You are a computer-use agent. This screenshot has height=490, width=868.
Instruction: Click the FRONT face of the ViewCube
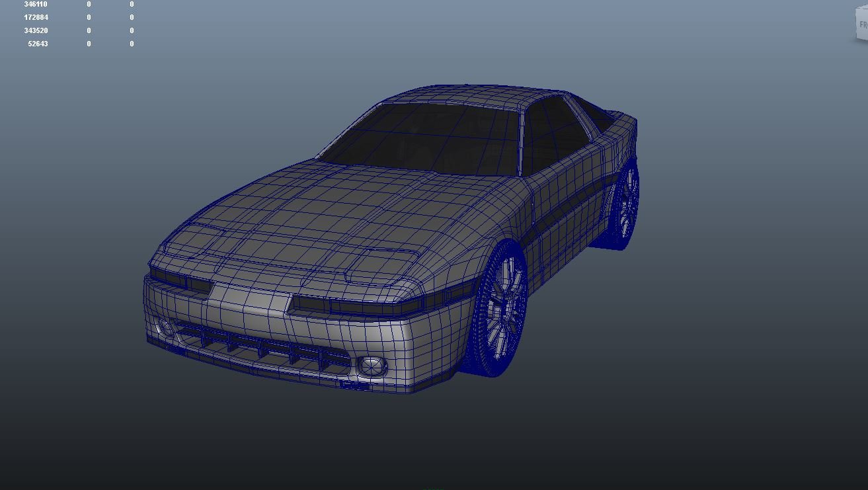click(863, 23)
